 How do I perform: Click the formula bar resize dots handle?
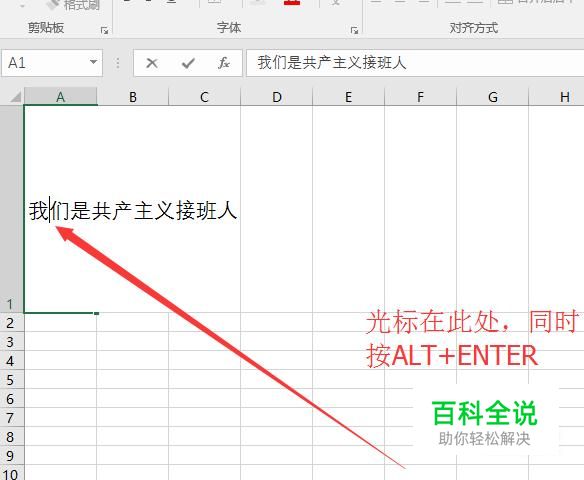click(118, 63)
